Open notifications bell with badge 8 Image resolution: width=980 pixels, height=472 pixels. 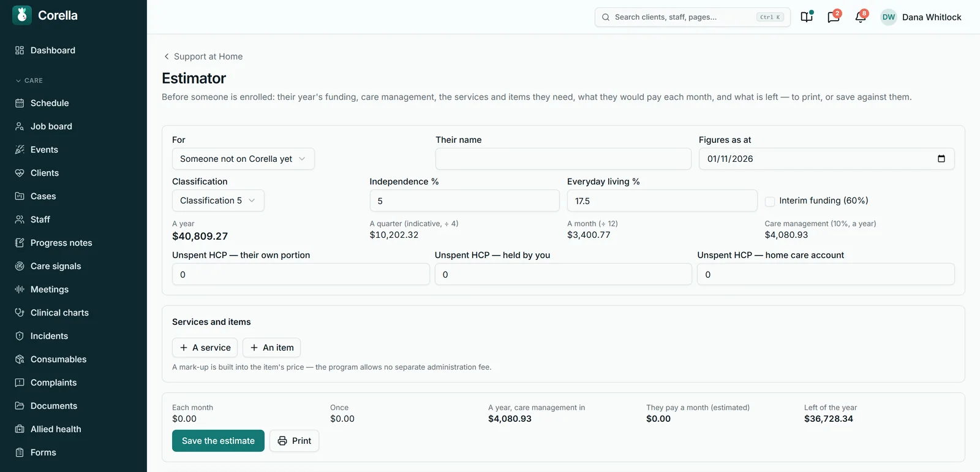(861, 17)
